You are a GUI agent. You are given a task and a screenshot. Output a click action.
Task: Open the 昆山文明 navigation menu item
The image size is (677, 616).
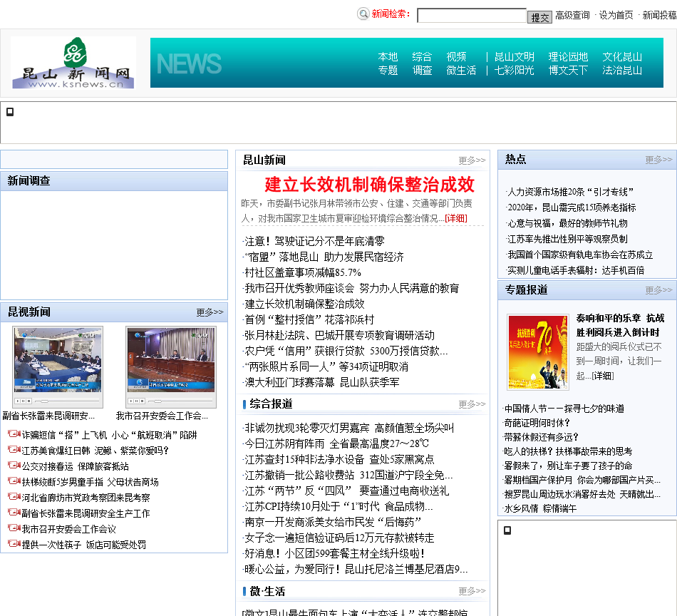click(514, 57)
